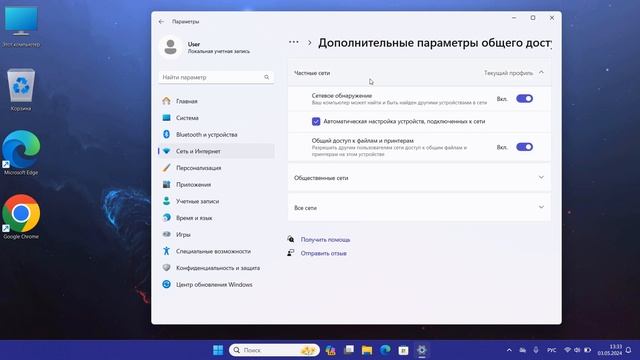The height and width of the screenshot is (360, 640).
Task: Click the Игры gamepad icon
Action: click(166, 234)
